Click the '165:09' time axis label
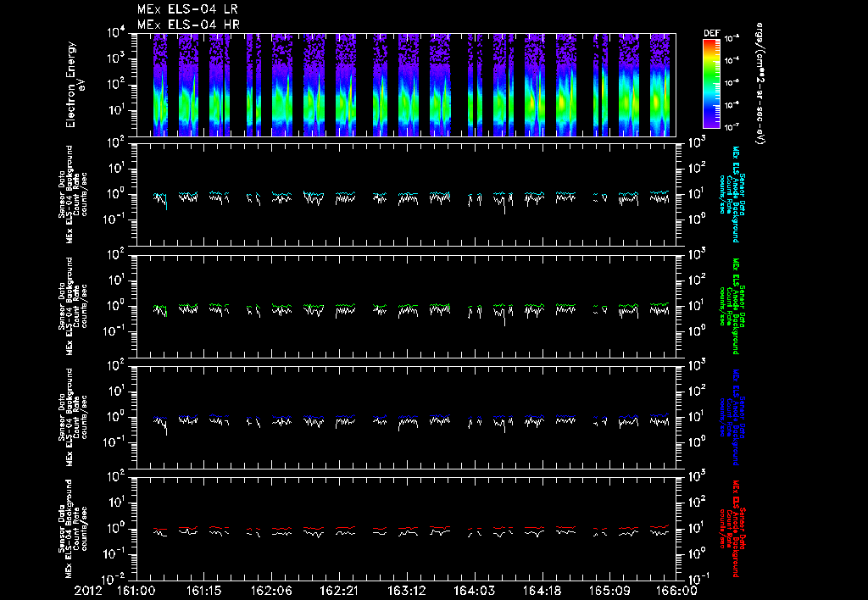The height and width of the screenshot is (600, 868). 609,592
